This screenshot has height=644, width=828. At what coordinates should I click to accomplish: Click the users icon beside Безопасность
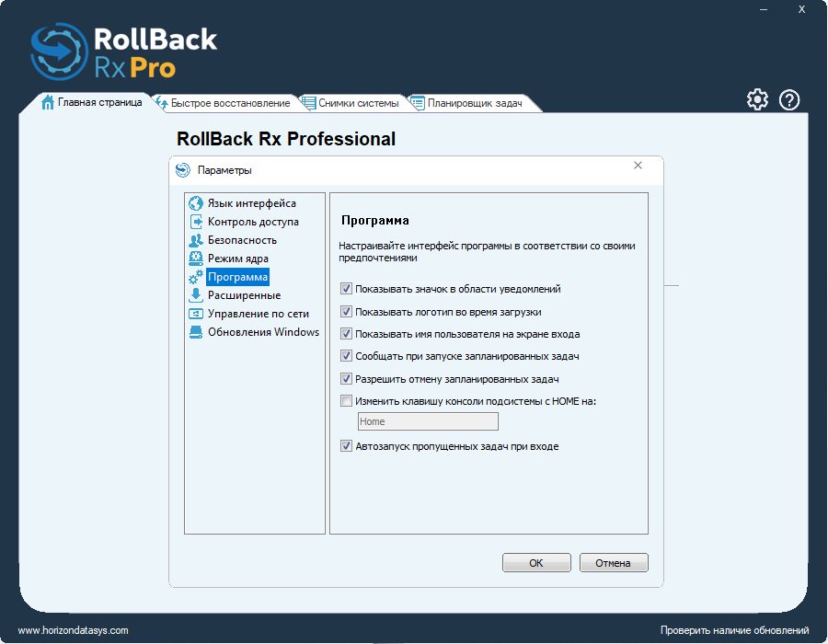[x=196, y=240]
